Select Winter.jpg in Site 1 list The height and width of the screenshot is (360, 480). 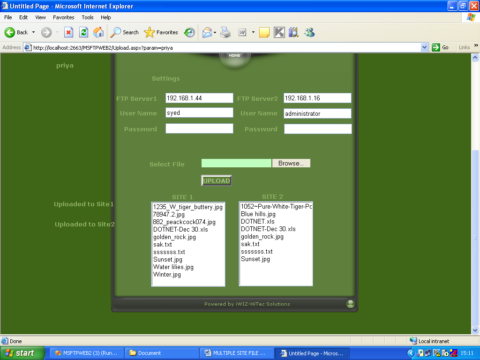(167, 275)
